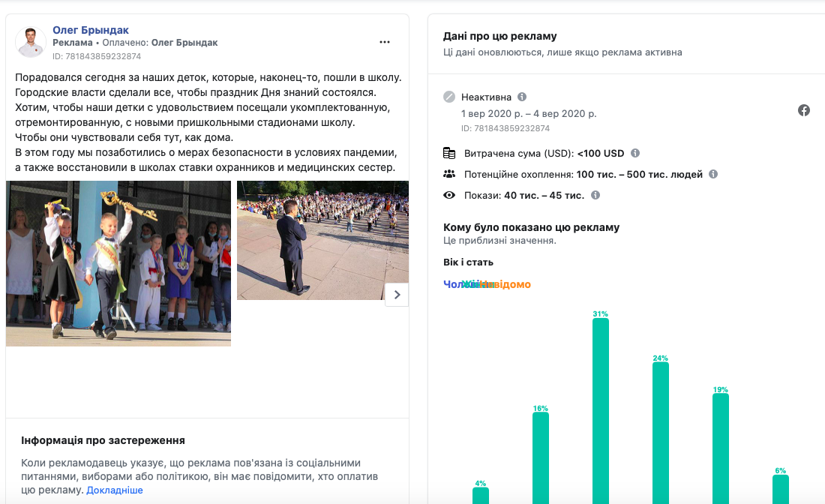The width and height of the screenshot is (825, 504).
Task: Open the three-dots ad options menu
Action: pyautogui.click(x=385, y=43)
